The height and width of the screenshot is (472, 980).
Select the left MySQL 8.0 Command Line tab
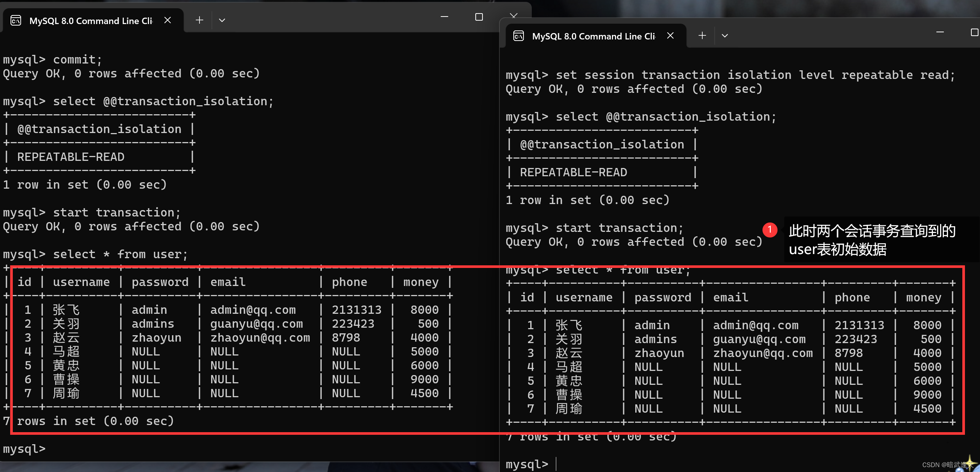pyautogui.click(x=91, y=21)
